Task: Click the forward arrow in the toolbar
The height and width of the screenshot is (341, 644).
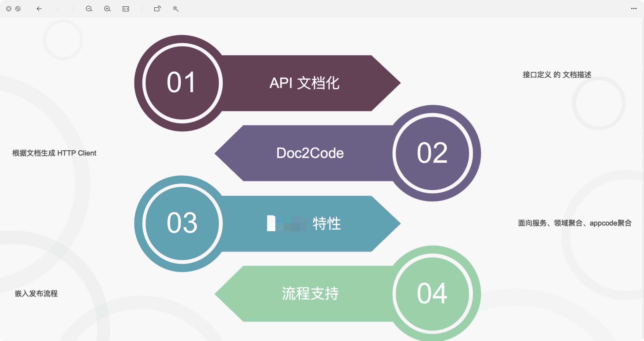Action: coord(57,9)
